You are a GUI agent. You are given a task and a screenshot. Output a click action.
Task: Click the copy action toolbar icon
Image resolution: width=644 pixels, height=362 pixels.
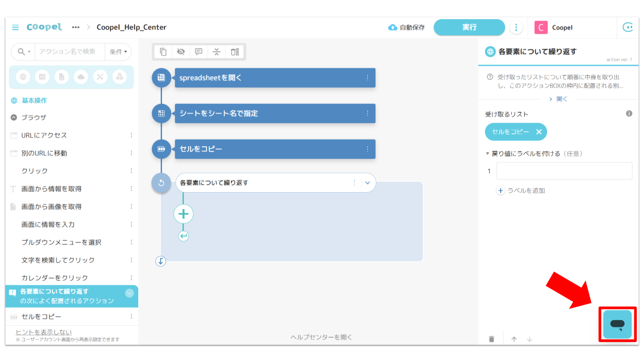pos(163,52)
